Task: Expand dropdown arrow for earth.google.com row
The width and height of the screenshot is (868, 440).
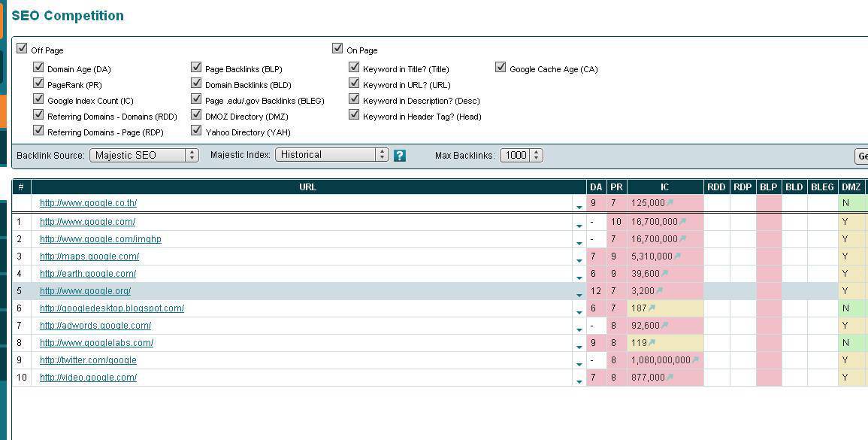Action: click(x=579, y=278)
